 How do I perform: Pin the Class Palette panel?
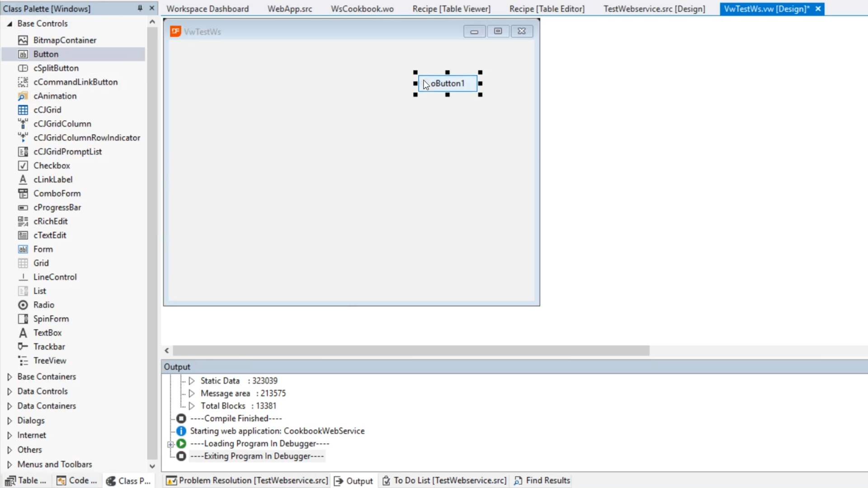[140, 8]
